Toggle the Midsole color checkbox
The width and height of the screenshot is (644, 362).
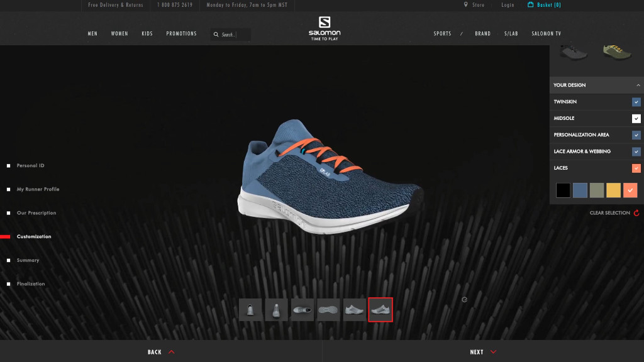636,118
